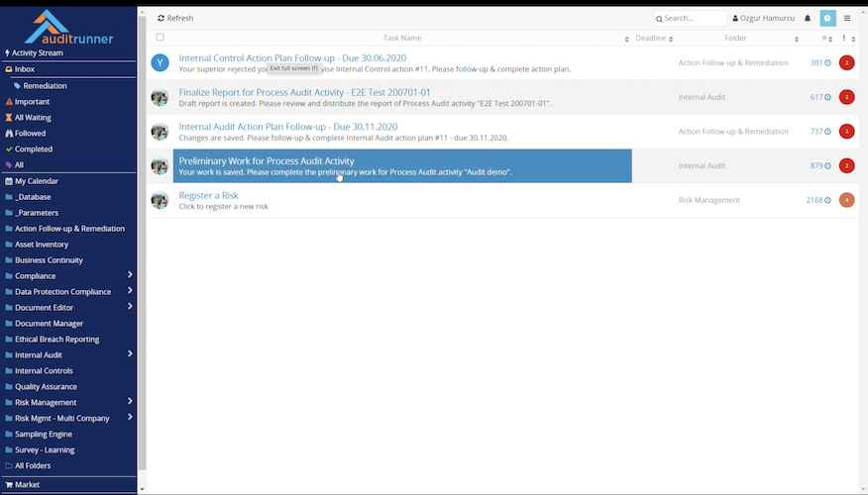Image resolution: width=868 pixels, height=495 pixels.
Task: Click orange priority badge on row 2168
Action: pyautogui.click(x=846, y=200)
